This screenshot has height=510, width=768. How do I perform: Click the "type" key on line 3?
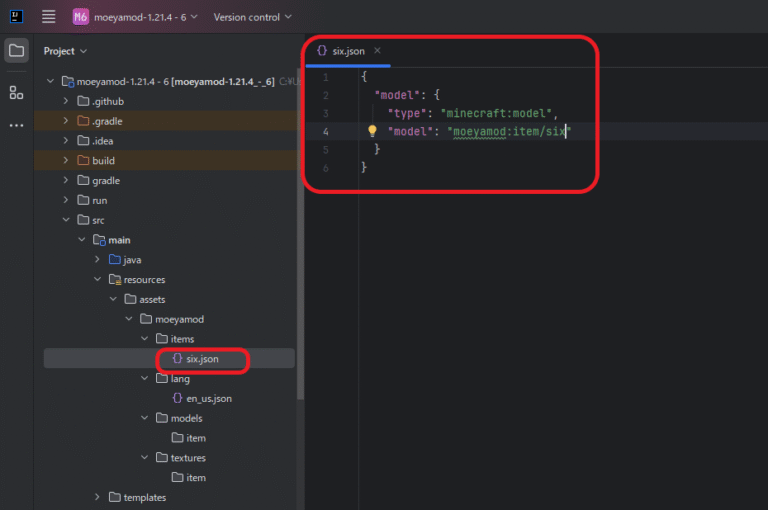(407, 113)
